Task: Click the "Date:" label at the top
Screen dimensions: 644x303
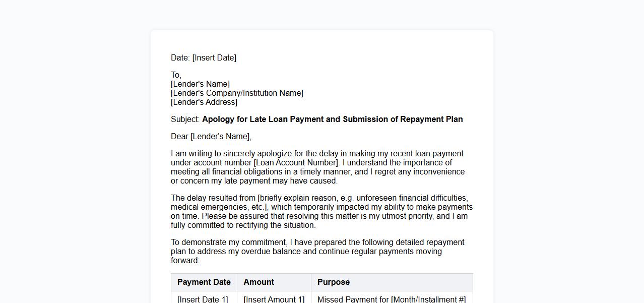Action: tap(180, 58)
